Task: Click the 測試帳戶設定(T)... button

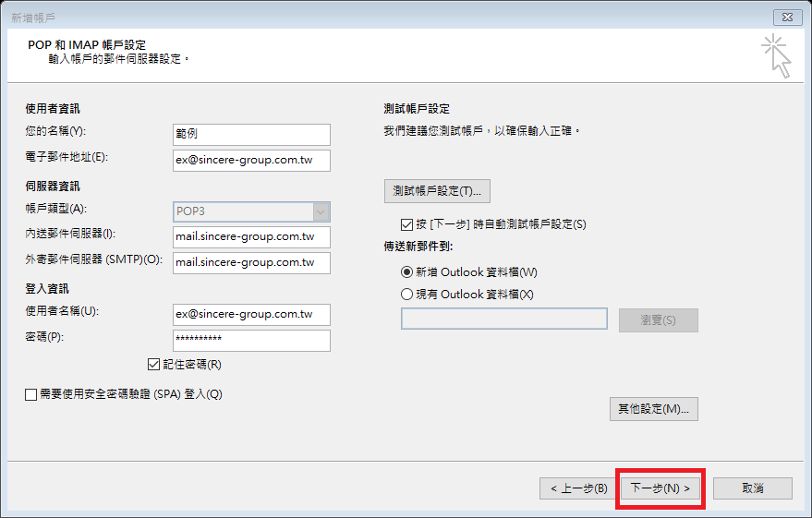Action: 437,191
